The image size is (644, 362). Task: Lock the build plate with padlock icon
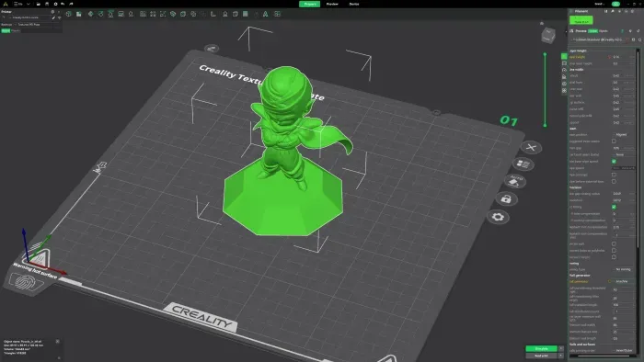coord(506,199)
